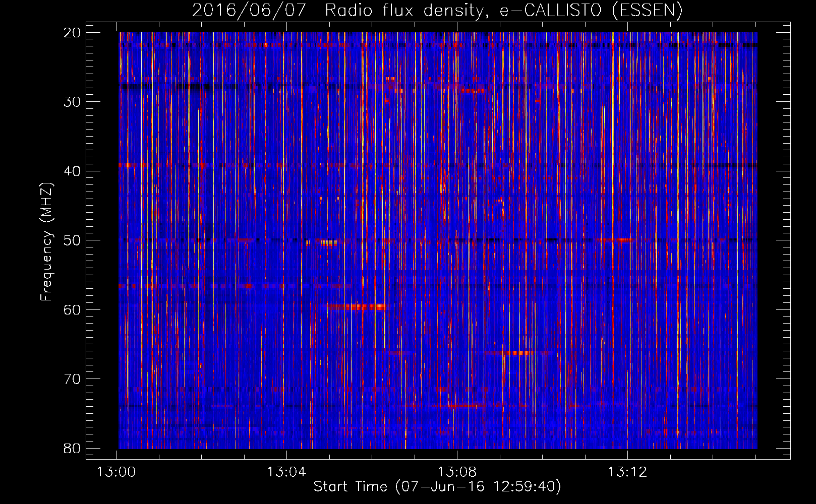816x504 pixels.
Task: Click the 13:00 time tick label
Action: pos(116,472)
